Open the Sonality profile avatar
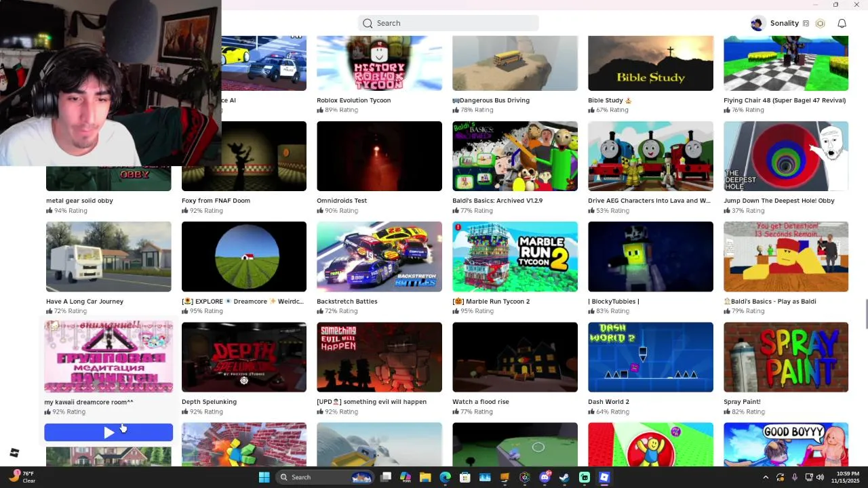 tap(757, 23)
